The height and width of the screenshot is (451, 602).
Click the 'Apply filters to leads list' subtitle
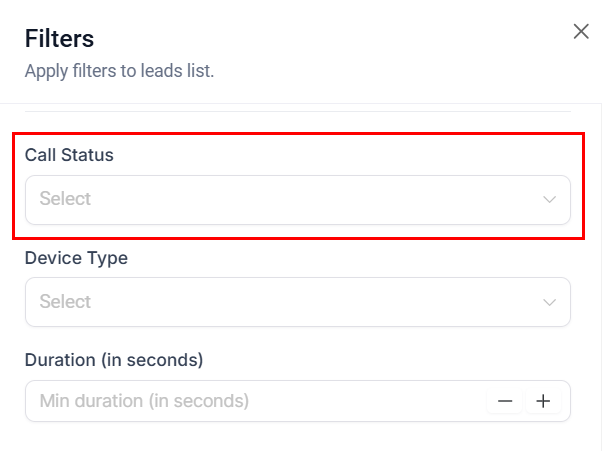pyautogui.click(x=119, y=71)
